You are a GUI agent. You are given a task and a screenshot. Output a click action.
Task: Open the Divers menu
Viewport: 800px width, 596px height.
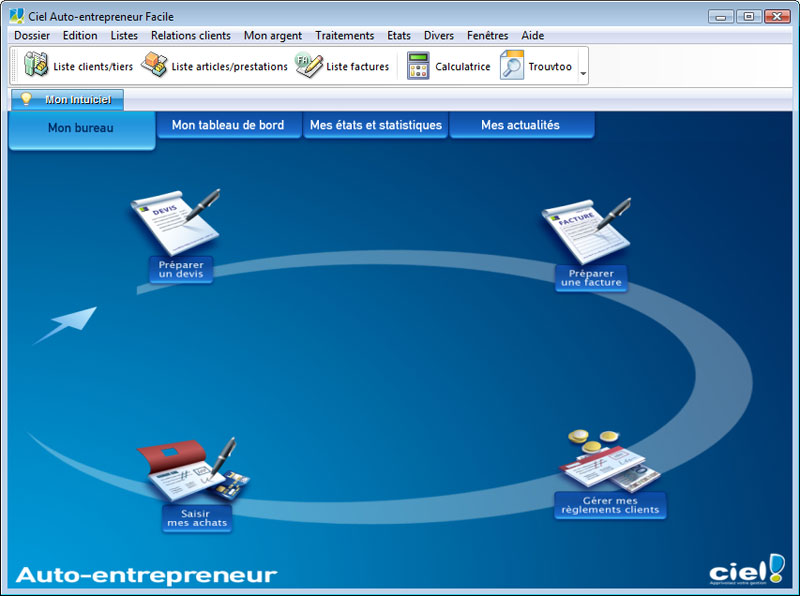click(439, 36)
